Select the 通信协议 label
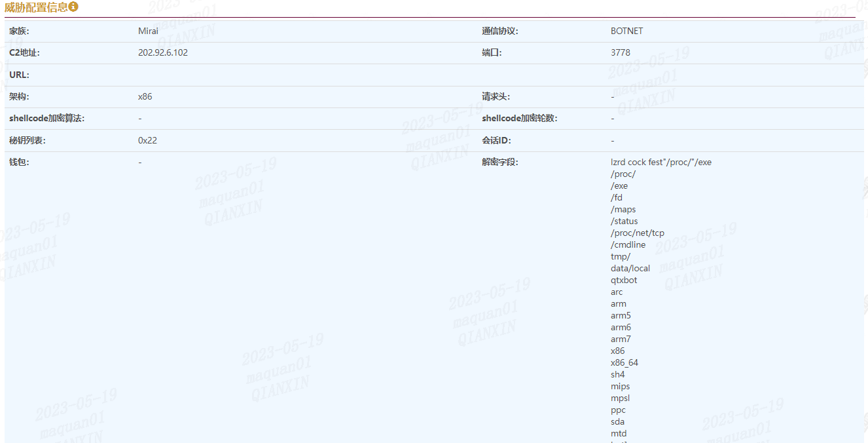868x443 pixels. (500, 31)
